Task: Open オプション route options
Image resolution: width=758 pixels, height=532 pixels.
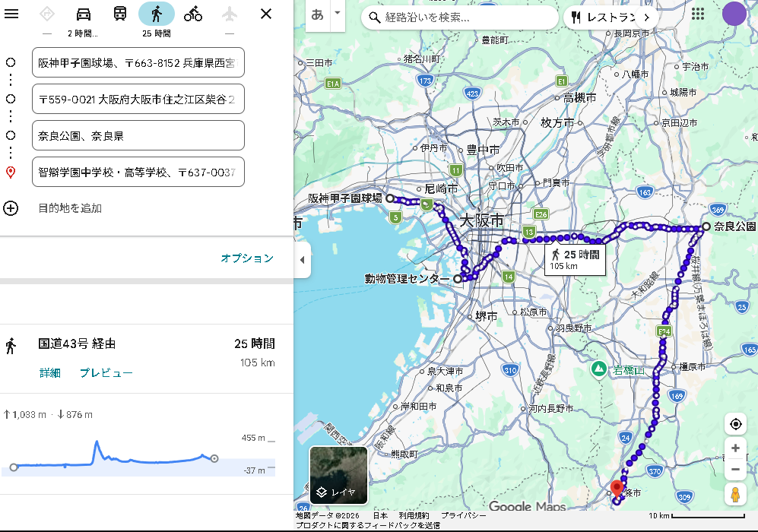Action: pos(246,258)
